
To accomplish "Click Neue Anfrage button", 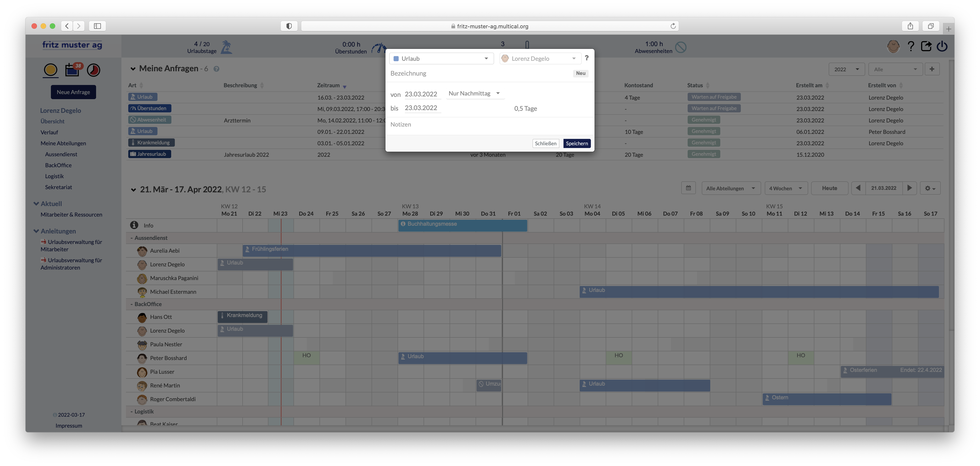I will click(x=73, y=92).
